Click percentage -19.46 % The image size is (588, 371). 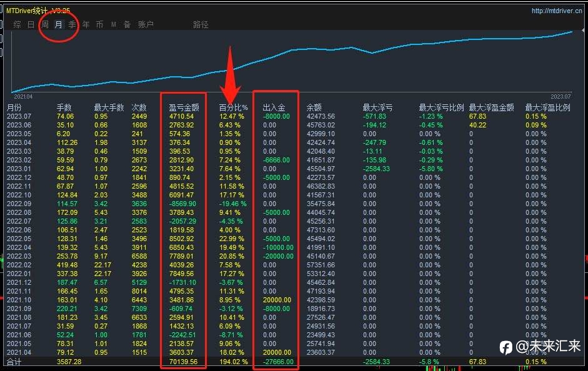[x=233, y=204]
